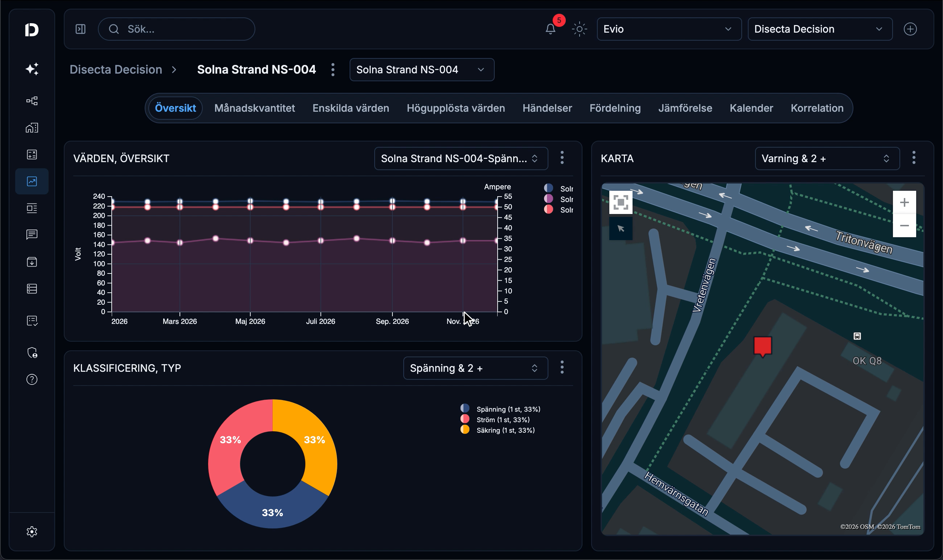Open the calculator sidebar icon

click(x=32, y=155)
